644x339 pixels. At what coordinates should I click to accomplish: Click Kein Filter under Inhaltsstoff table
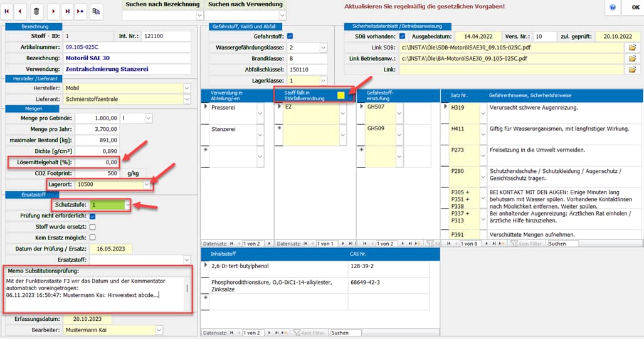(310, 333)
